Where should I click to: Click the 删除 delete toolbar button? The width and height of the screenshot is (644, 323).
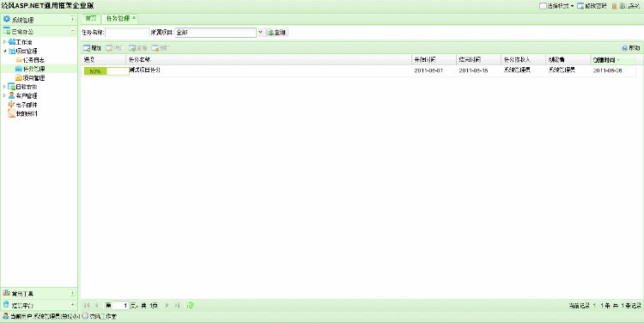pyautogui.click(x=161, y=48)
